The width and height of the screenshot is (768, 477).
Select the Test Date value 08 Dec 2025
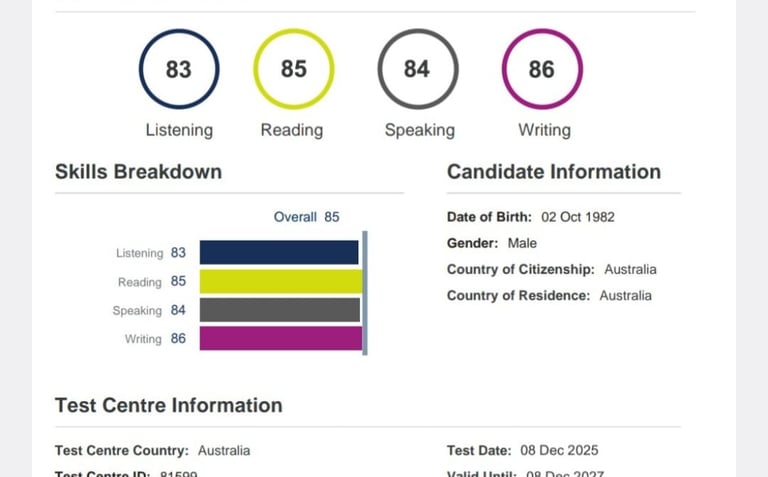(x=559, y=451)
